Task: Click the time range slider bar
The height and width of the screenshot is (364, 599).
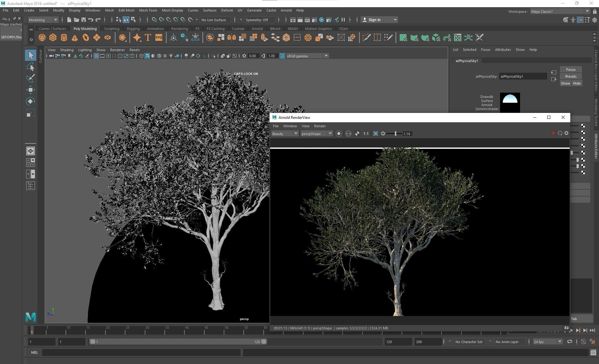Action: (x=178, y=342)
